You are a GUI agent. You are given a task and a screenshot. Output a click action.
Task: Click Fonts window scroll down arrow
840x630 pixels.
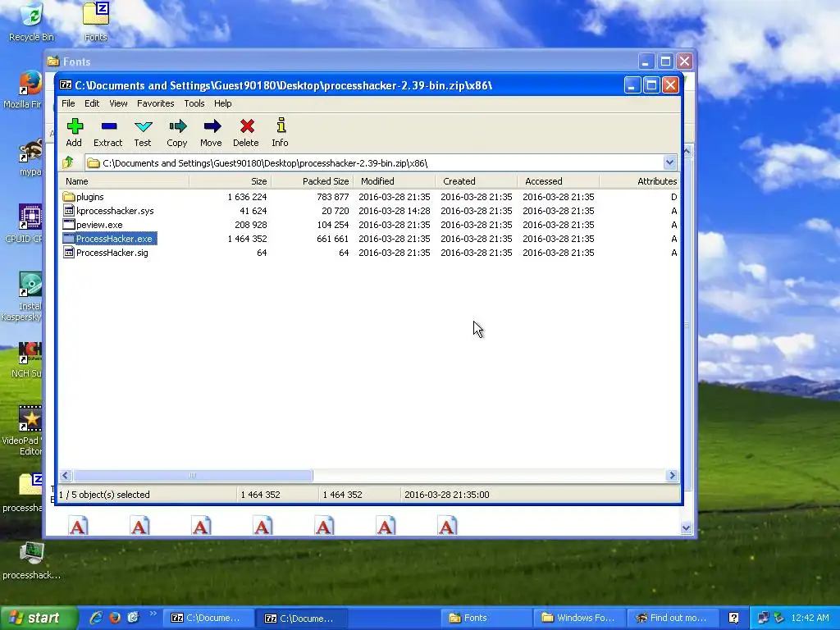click(687, 527)
